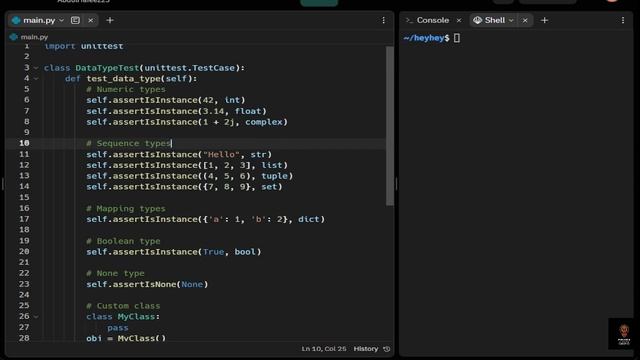
Task: Click the "# Mapping types" comment
Action: (x=126, y=208)
